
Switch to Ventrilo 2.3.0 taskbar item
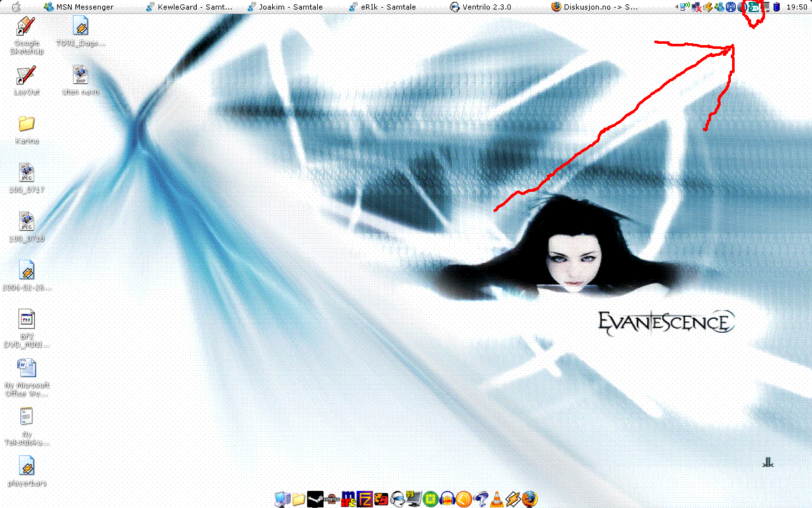pyautogui.click(x=480, y=7)
